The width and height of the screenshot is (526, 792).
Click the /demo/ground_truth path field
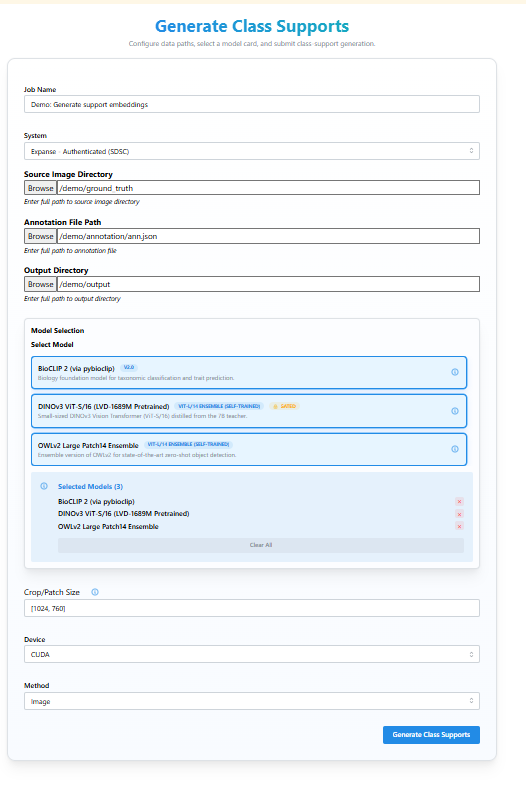[x=268, y=188]
